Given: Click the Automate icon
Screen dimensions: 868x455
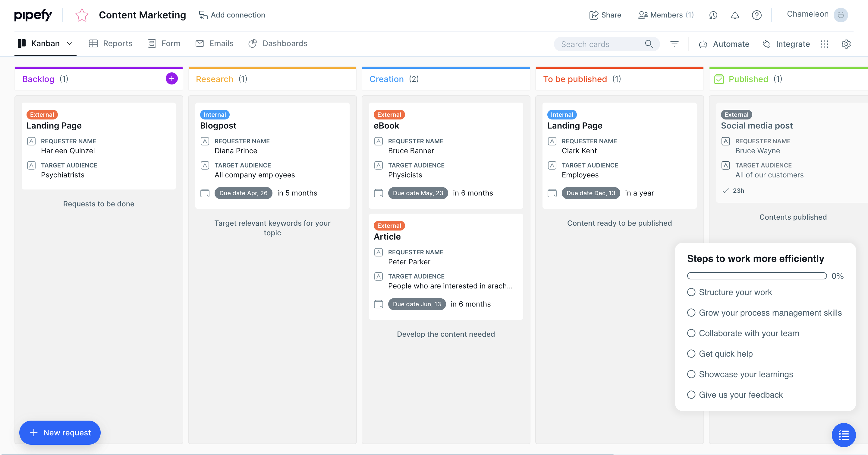Looking at the screenshot, I should pyautogui.click(x=703, y=44).
